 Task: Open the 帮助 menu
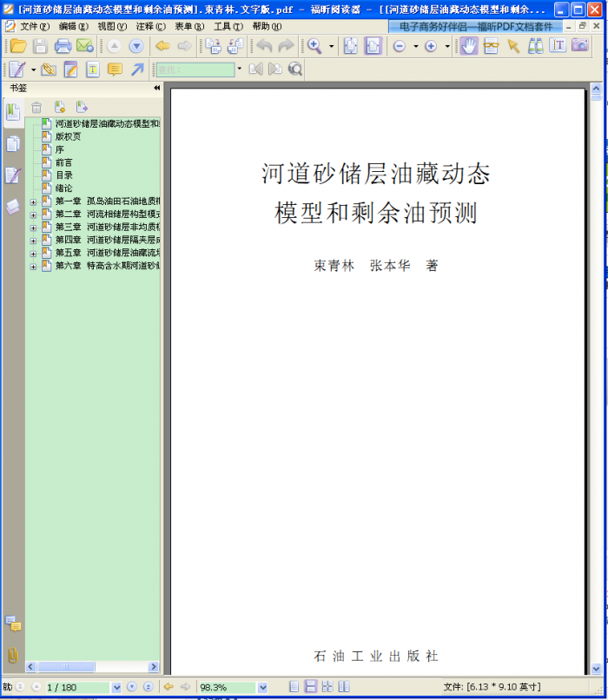coord(267,26)
